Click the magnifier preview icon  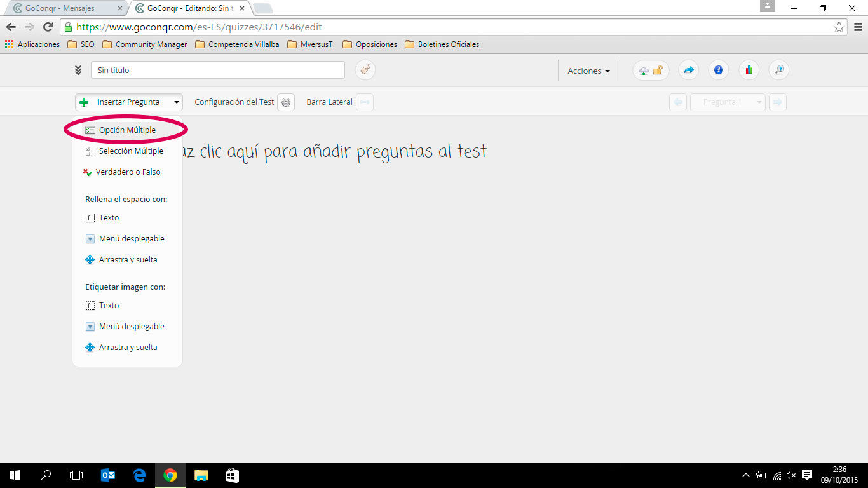point(778,70)
